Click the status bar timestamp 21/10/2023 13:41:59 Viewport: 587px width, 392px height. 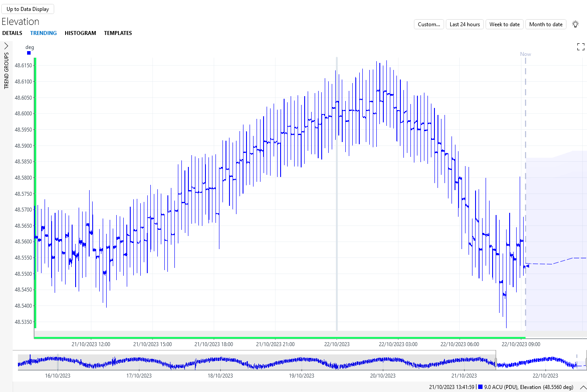(x=452, y=387)
